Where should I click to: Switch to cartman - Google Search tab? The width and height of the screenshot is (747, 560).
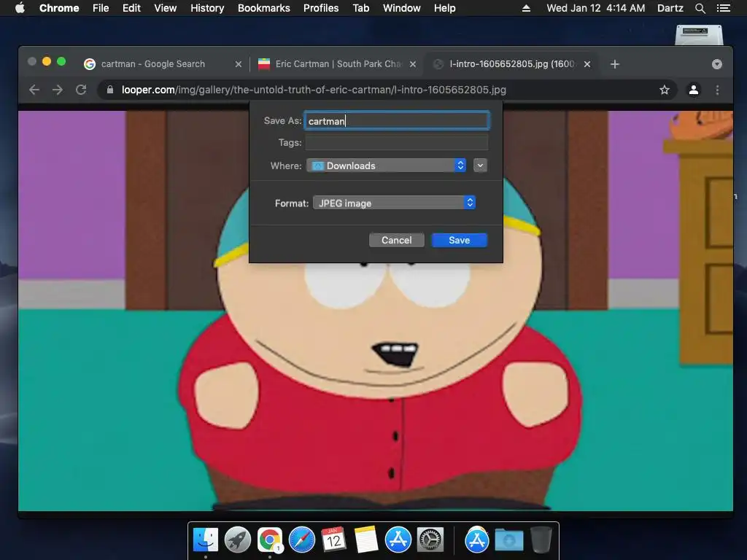coord(153,64)
